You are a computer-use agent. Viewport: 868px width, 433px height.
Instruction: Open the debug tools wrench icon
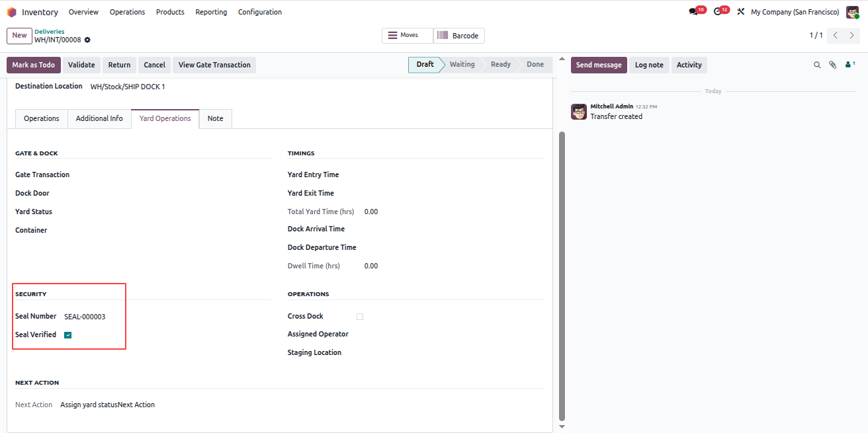tap(741, 12)
